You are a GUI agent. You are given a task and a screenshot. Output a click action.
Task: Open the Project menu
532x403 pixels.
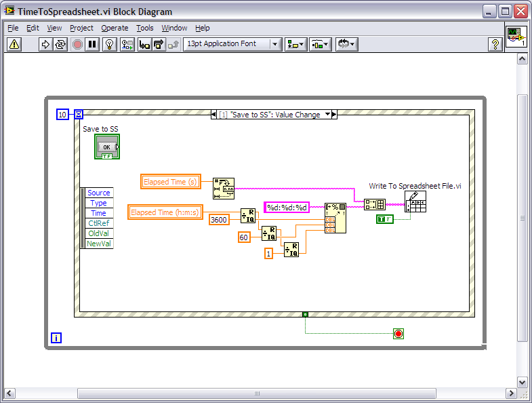(x=81, y=28)
